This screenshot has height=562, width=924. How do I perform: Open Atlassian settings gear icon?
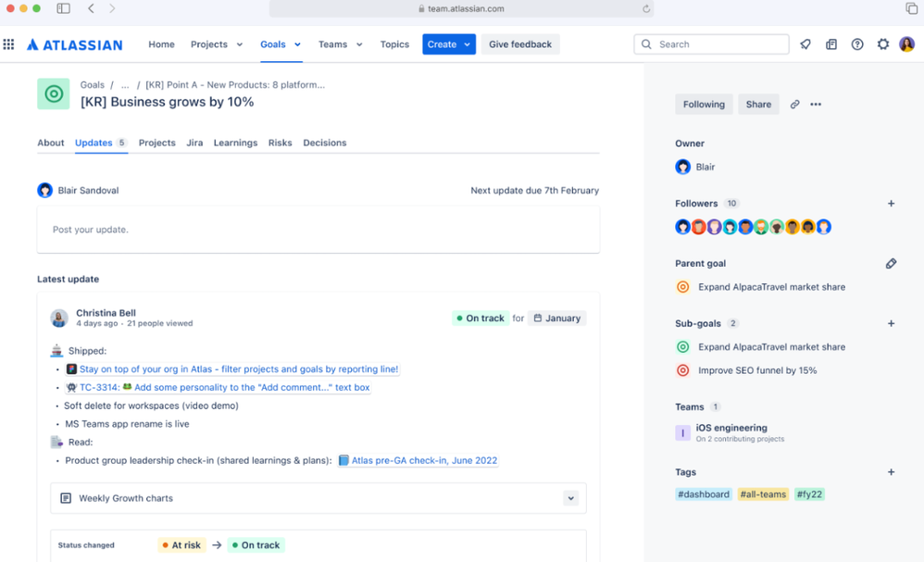click(882, 44)
